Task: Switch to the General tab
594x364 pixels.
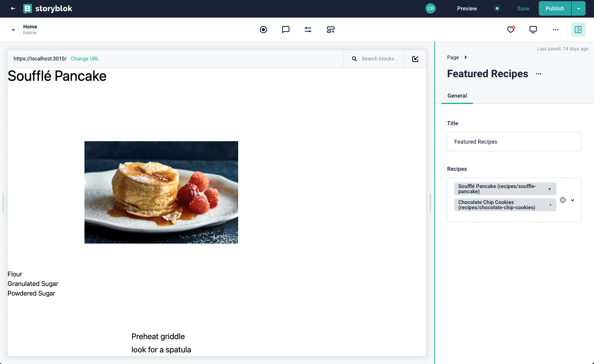Action: [457, 96]
